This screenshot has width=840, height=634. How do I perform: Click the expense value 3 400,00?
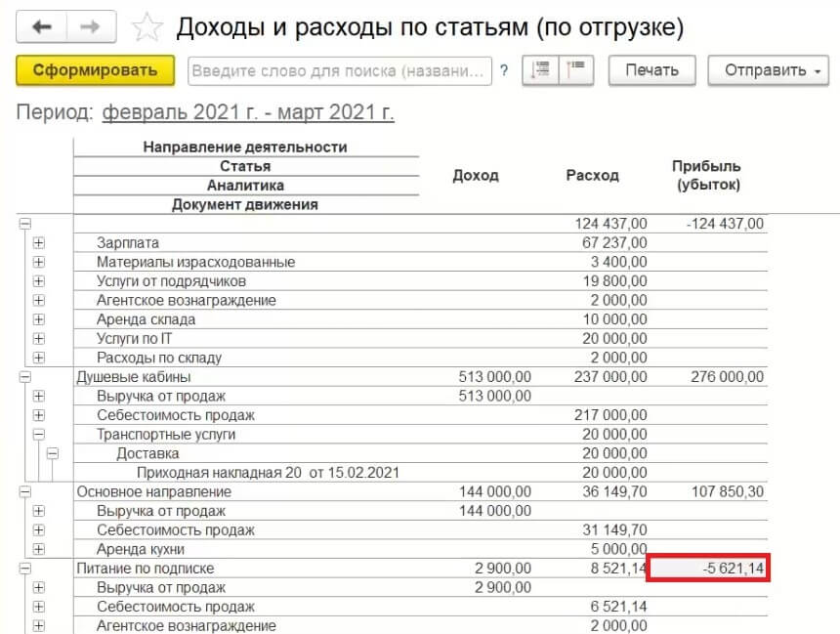pyautogui.click(x=618, y=262)
